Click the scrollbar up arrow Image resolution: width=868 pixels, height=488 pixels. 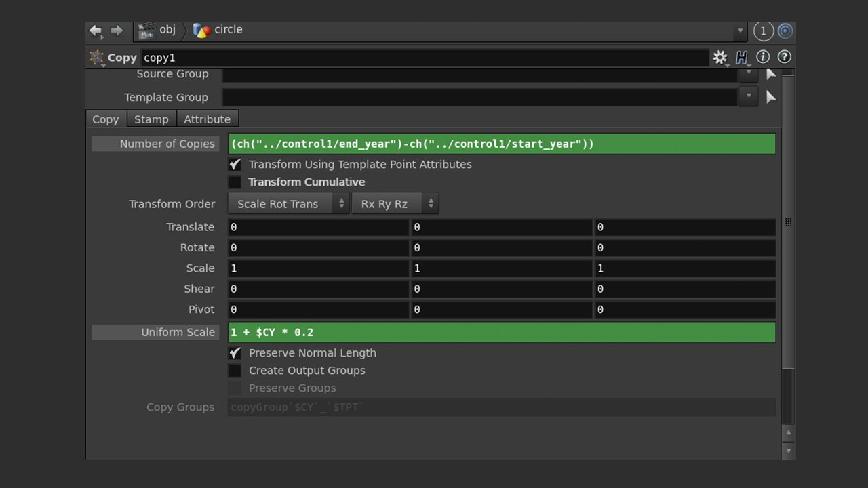[x=787, y=432]
